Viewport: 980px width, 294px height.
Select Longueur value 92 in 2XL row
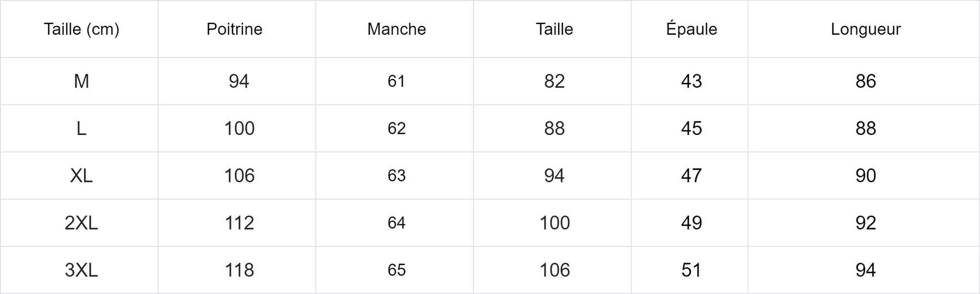(866, 223)
